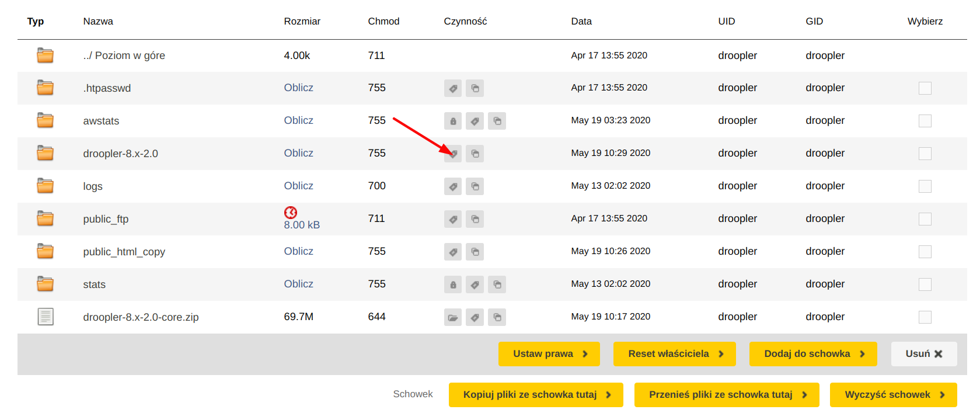This screenshot has height=413, width=980.
Task: Mark the logs folder checkbox
Action: (925, 186)
